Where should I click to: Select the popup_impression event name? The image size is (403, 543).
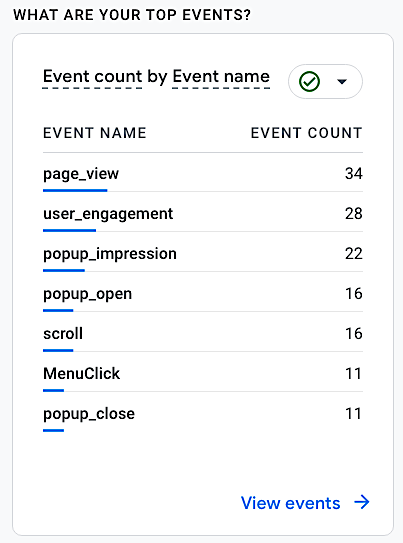(x=110, y=254)
